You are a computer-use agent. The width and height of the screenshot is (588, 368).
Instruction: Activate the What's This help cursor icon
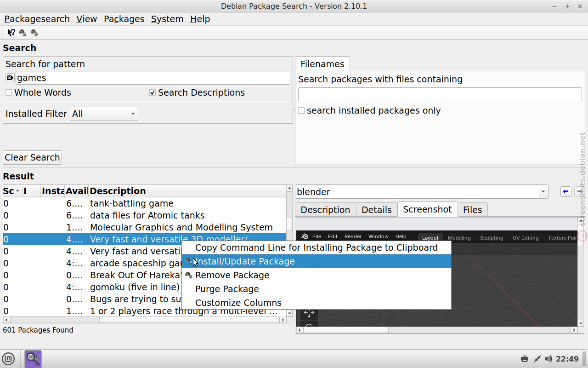11,32
